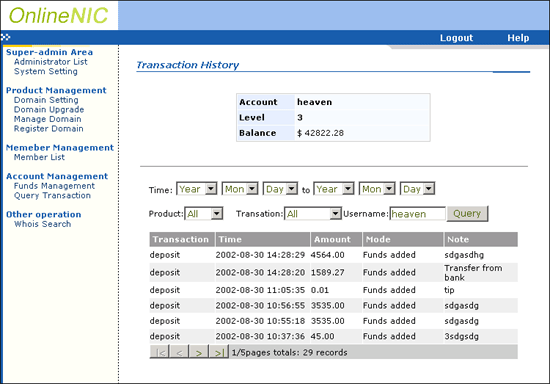Open the end Mon dropdown
Viewport: 550px width, 384px height.
tap(377, 189)
